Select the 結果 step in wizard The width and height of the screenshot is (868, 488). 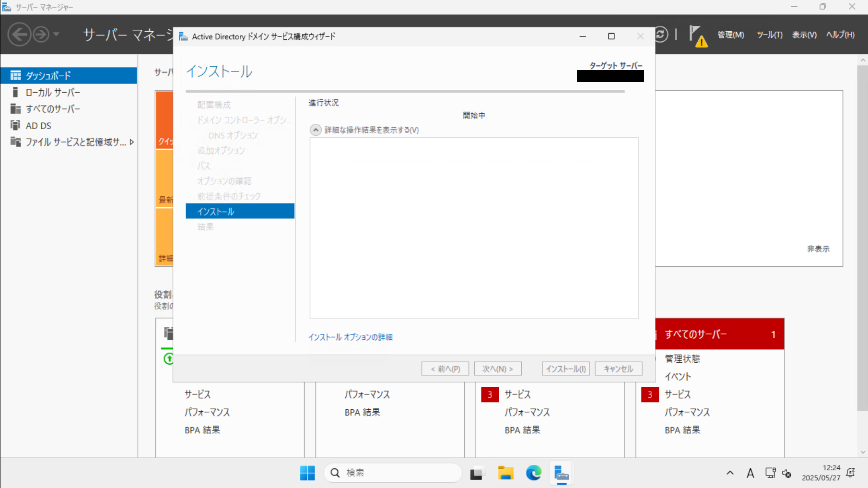[x=205, y=226]
